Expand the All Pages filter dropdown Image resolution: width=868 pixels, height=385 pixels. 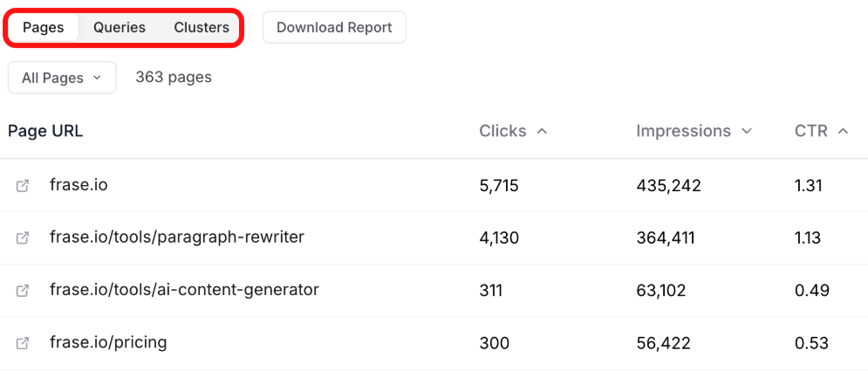61,78
